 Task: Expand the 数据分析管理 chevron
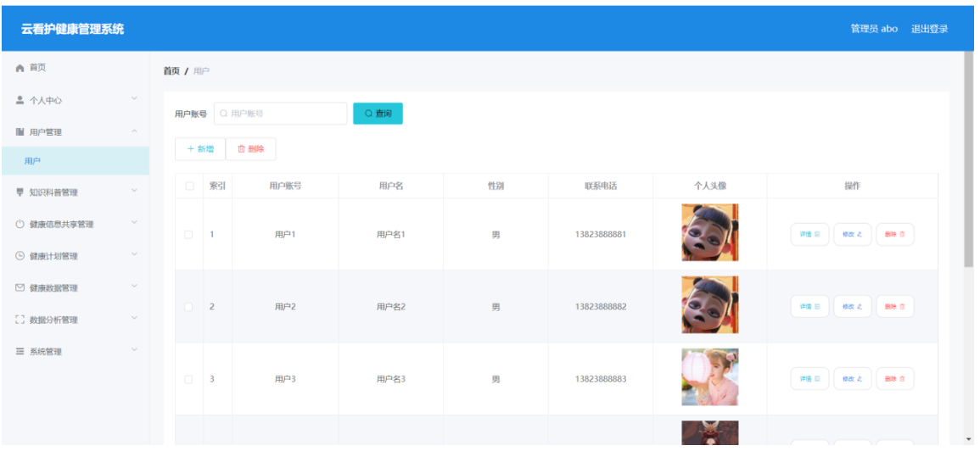click(134, 318)
